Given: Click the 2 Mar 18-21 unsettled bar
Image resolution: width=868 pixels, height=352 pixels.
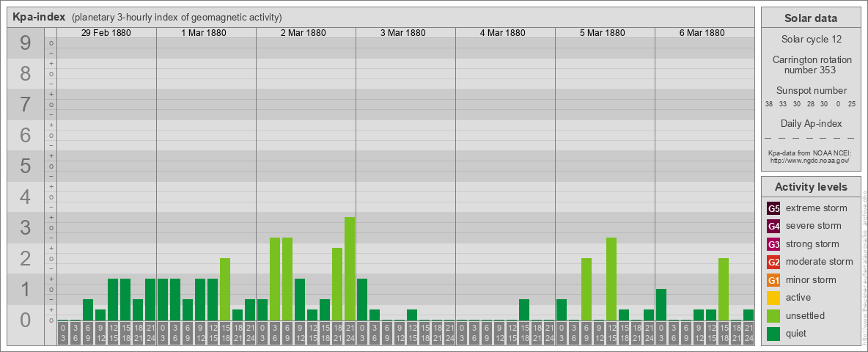Looking at the screenshot, I should click(x=337, y=285).
